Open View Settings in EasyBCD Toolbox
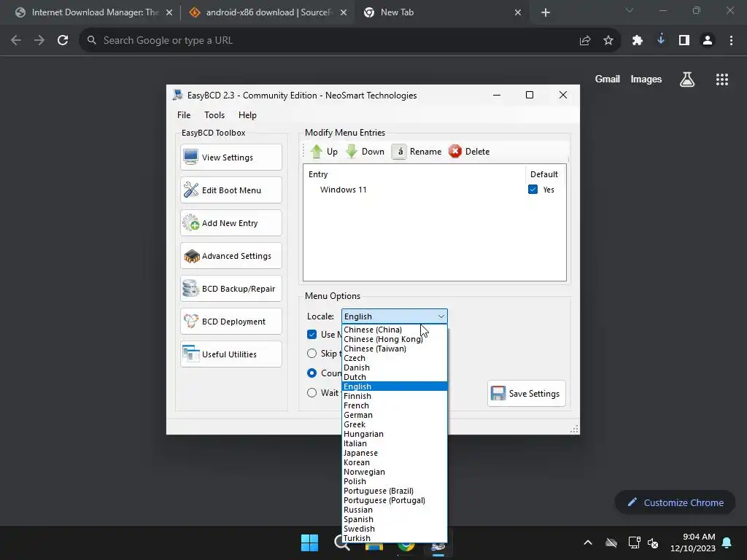 coord(231,157)
